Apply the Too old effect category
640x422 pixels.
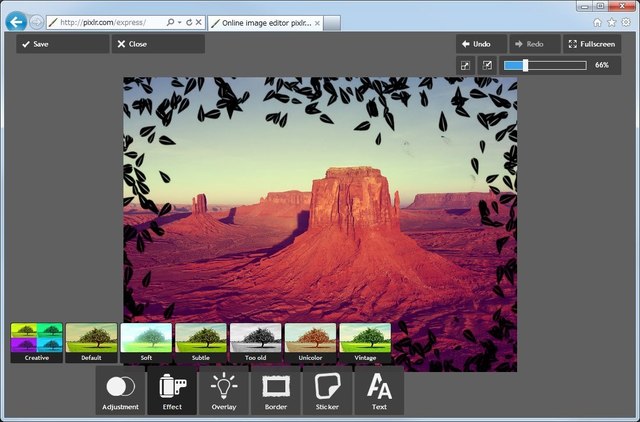click(x=256, y=341)
